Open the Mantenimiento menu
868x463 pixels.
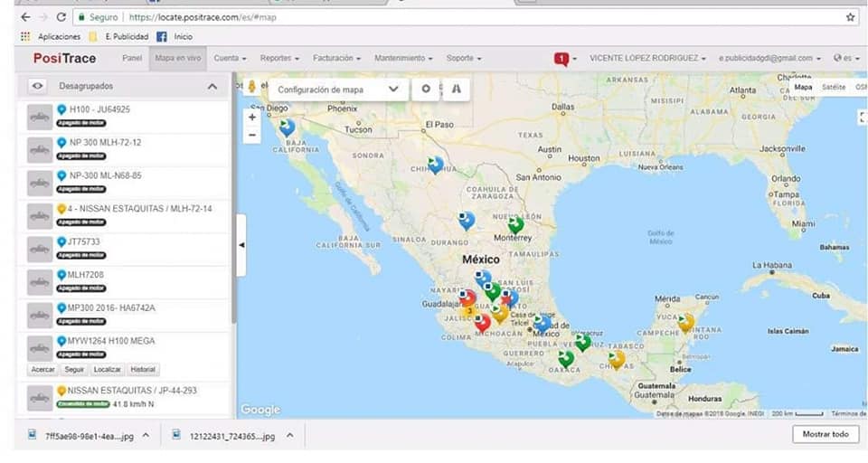pos(403,58)
